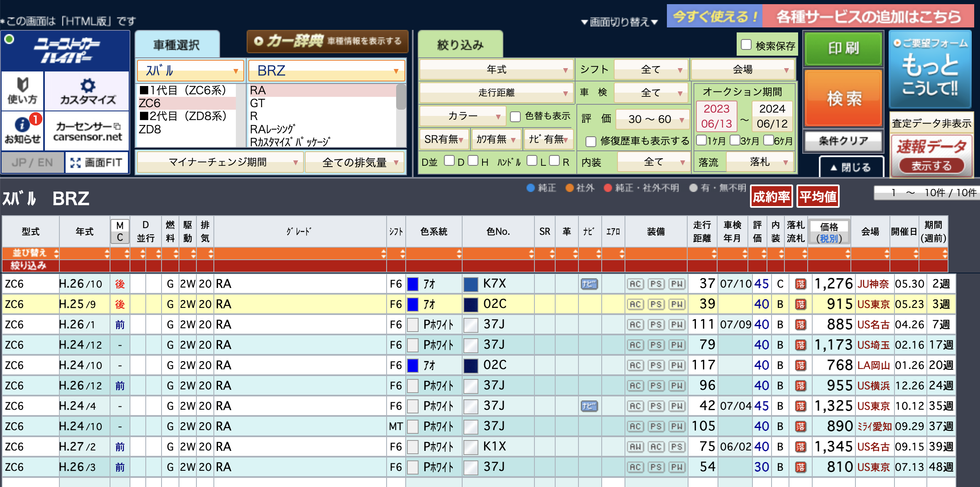Click AC equipment icon in US埼玉 row
Viewport: 980px width, 487px height.
coord(635,345)
